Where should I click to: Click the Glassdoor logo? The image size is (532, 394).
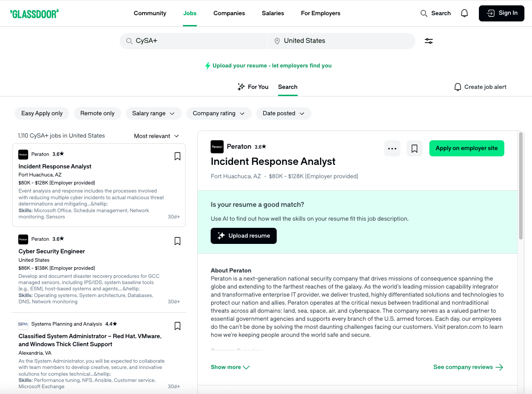pyautogui.click(x=34, y=13)
